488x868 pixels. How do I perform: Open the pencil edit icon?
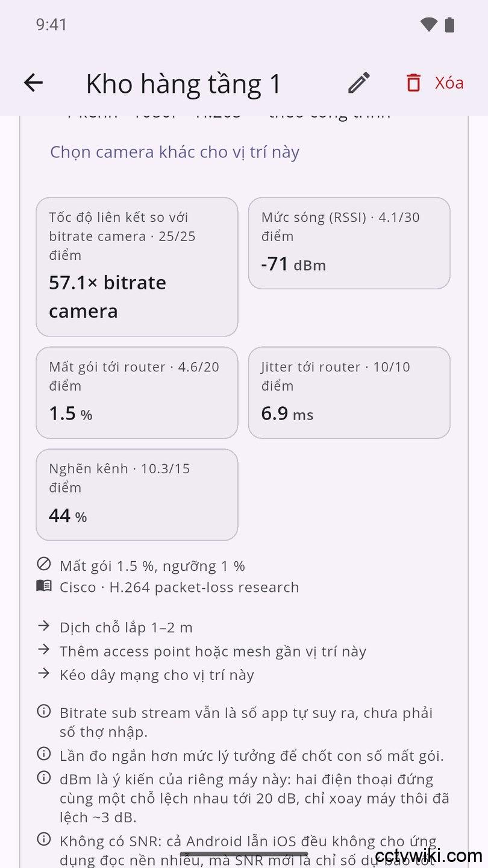point(359,83)
